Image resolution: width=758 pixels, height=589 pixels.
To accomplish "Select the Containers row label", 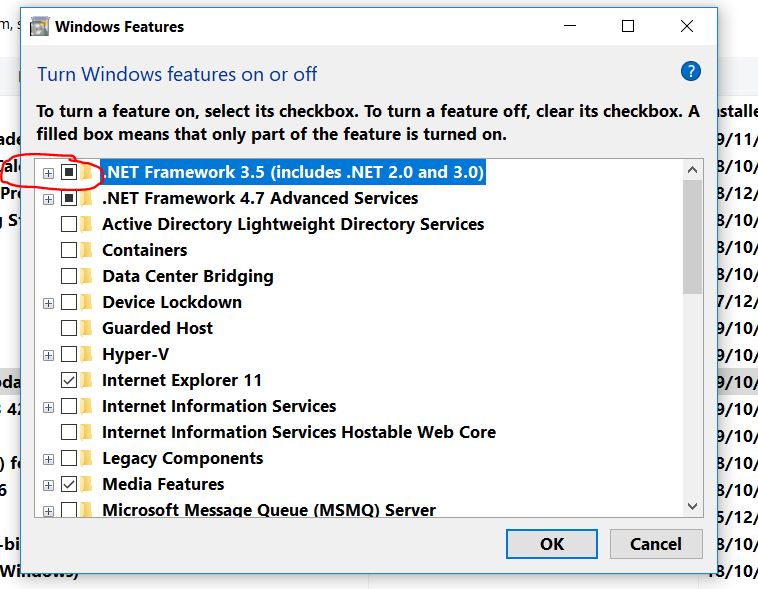I will 145,250.
